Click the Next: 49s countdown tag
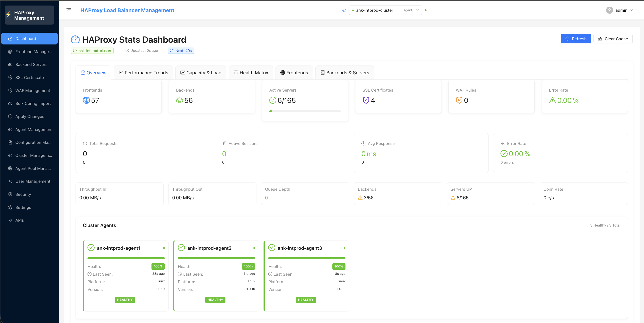The height and width of the screenshot is (323, 644). point(181,50)
